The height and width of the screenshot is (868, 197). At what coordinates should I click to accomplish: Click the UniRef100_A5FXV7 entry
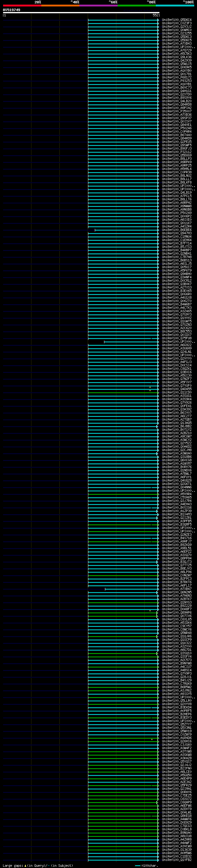[x=176, y=382]
